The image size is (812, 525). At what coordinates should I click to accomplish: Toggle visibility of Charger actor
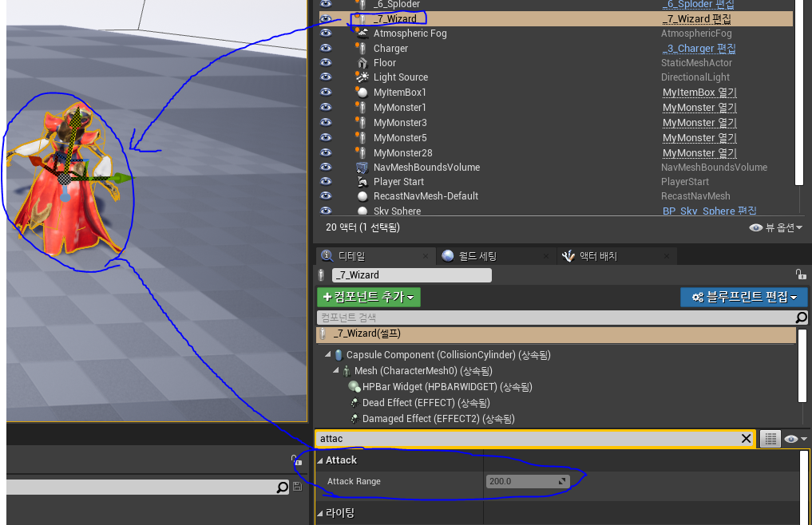tap(326, 48)
